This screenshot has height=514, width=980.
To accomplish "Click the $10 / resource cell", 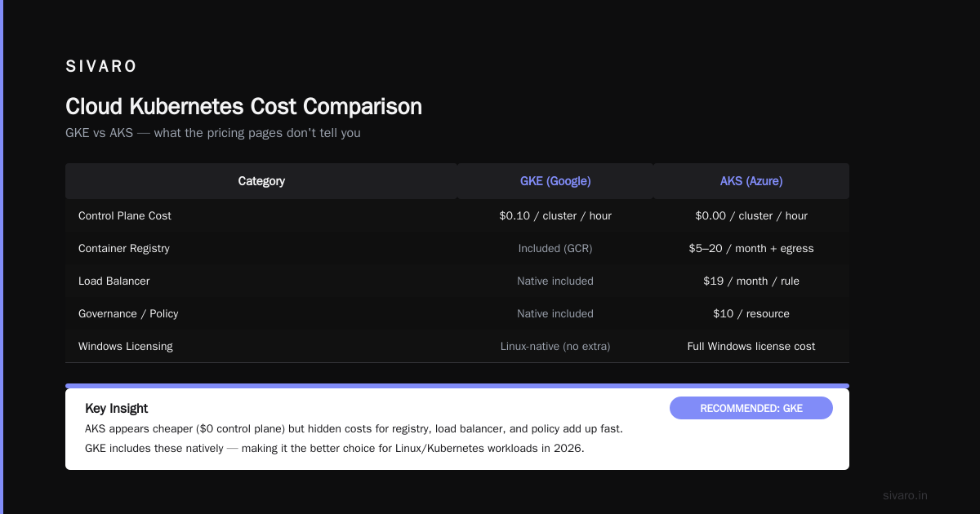I will click(751, 313).
